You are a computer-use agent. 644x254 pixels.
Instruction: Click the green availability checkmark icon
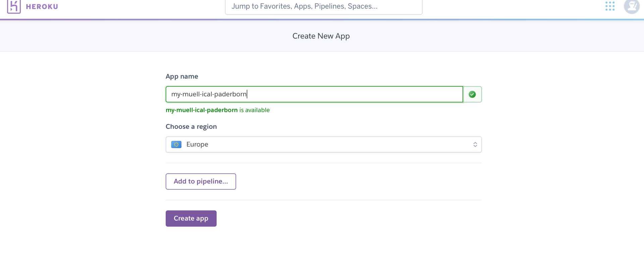(x=472, y=94)
